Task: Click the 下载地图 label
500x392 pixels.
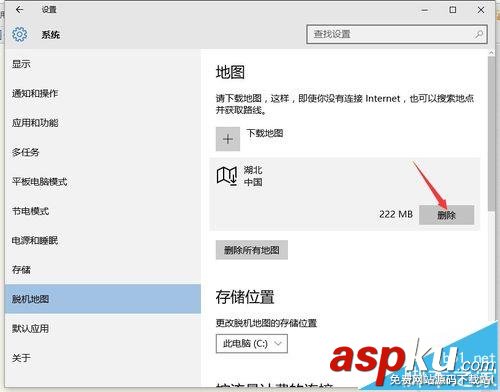Action: pyautogui.click(x=265, y=133)
